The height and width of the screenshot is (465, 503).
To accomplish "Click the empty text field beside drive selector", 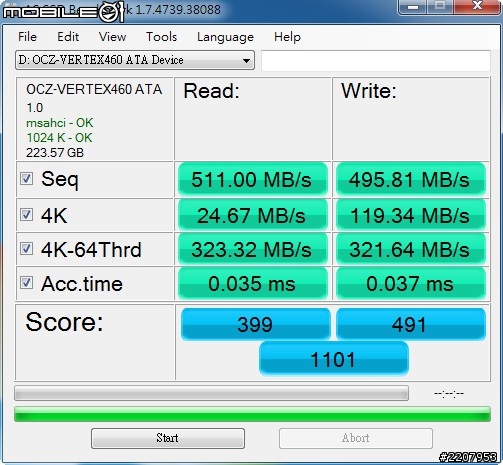I will click(x=376, y=60).
